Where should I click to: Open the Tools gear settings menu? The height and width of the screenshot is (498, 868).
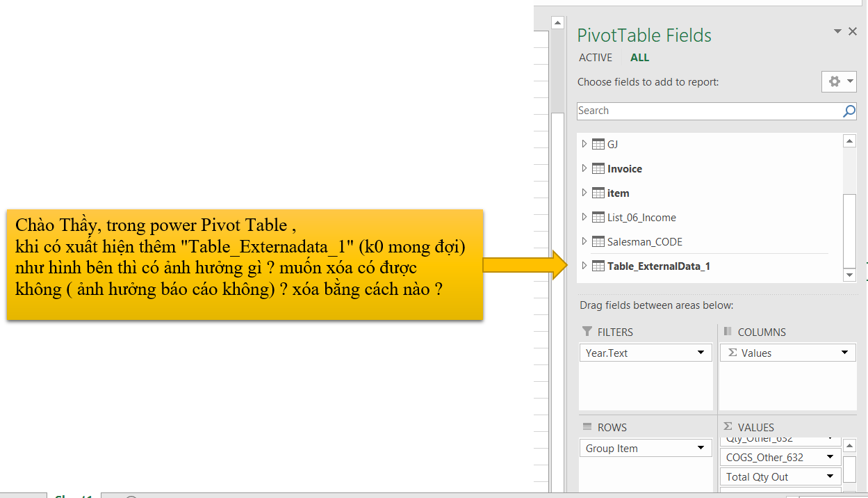click(839, 81)
